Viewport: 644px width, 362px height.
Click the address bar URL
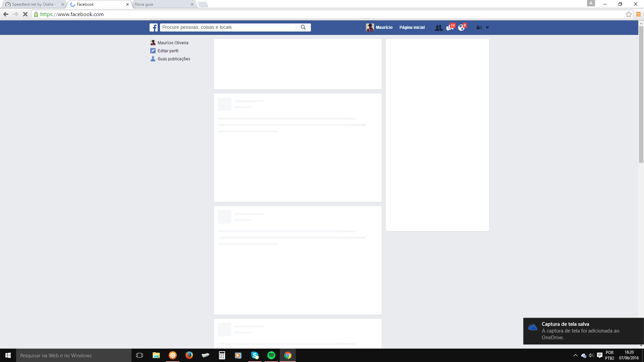click(72, 14)
